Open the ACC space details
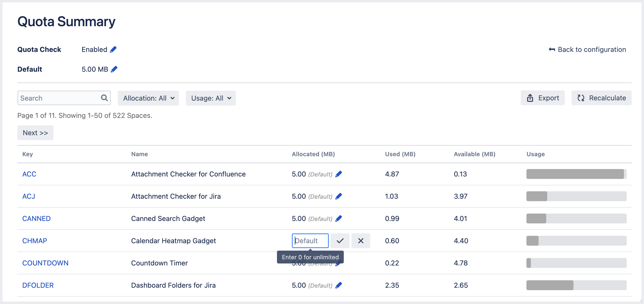 point(29,174)
